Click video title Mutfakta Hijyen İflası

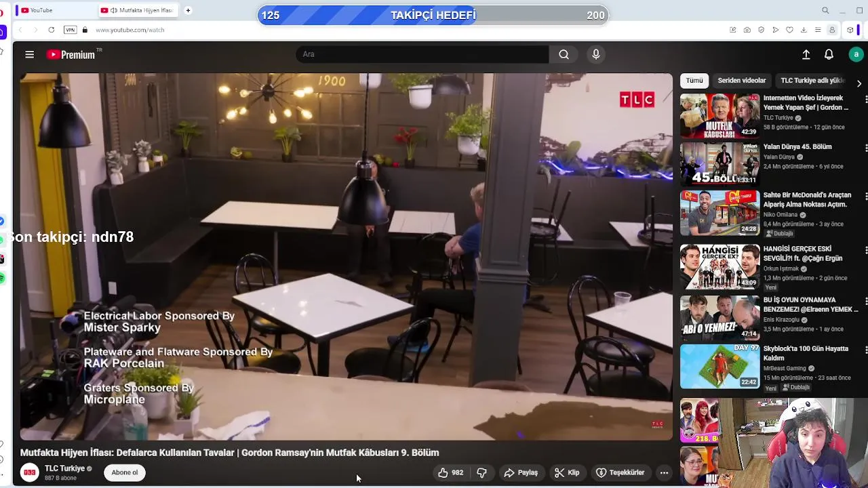(x=230, y=453)
